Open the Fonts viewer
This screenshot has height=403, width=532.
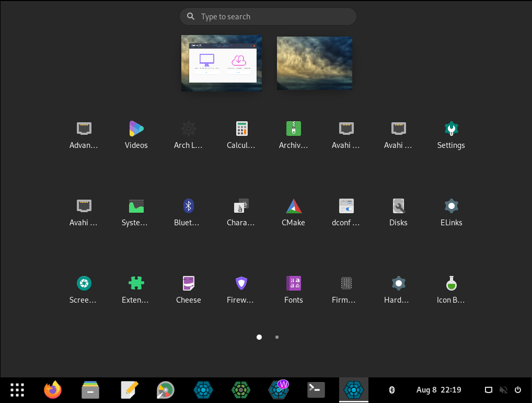pos(293,289)
